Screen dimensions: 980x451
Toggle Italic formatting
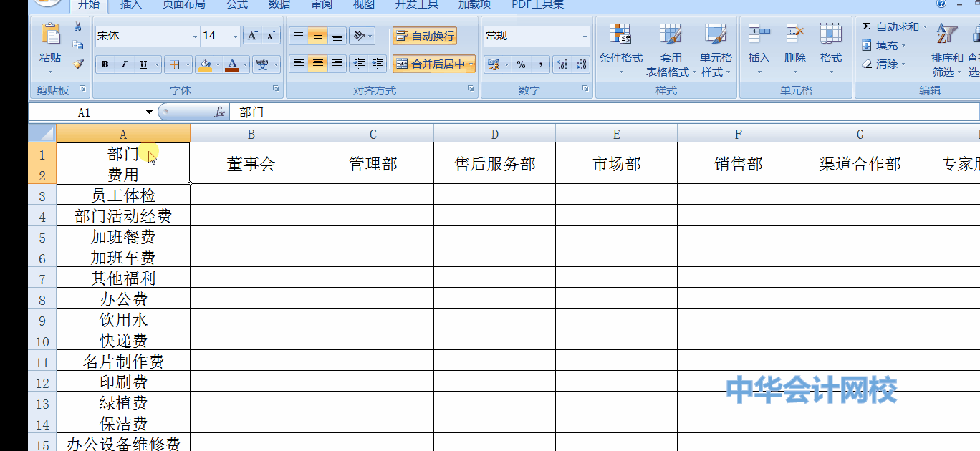(x=124, y=64)
